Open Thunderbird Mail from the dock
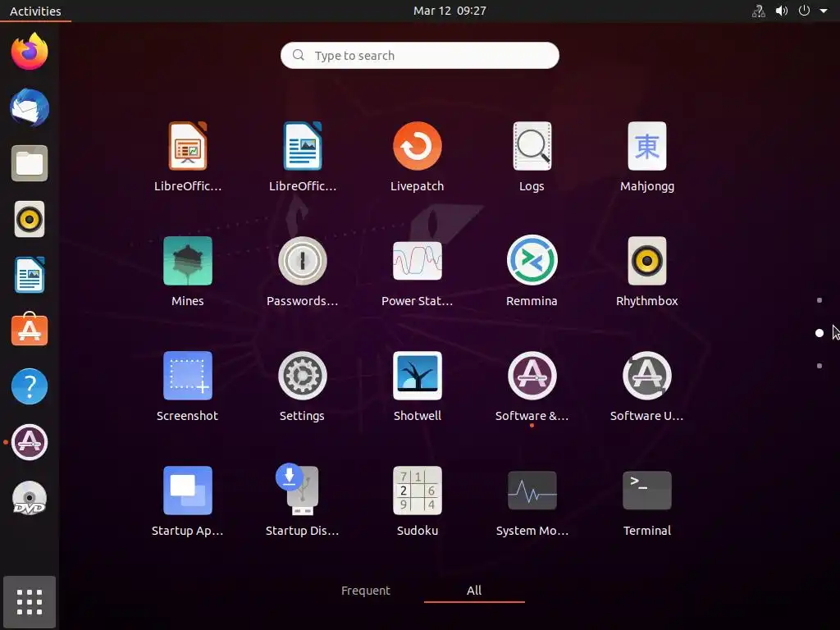Screen dimensions: 840x630 pyautogui.click(x=30, y=107)
